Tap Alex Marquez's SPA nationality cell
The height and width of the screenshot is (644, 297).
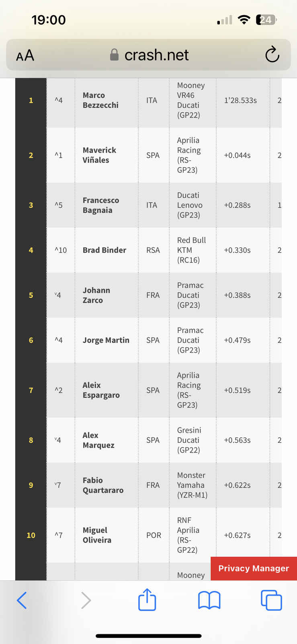(x=153, y=440)
